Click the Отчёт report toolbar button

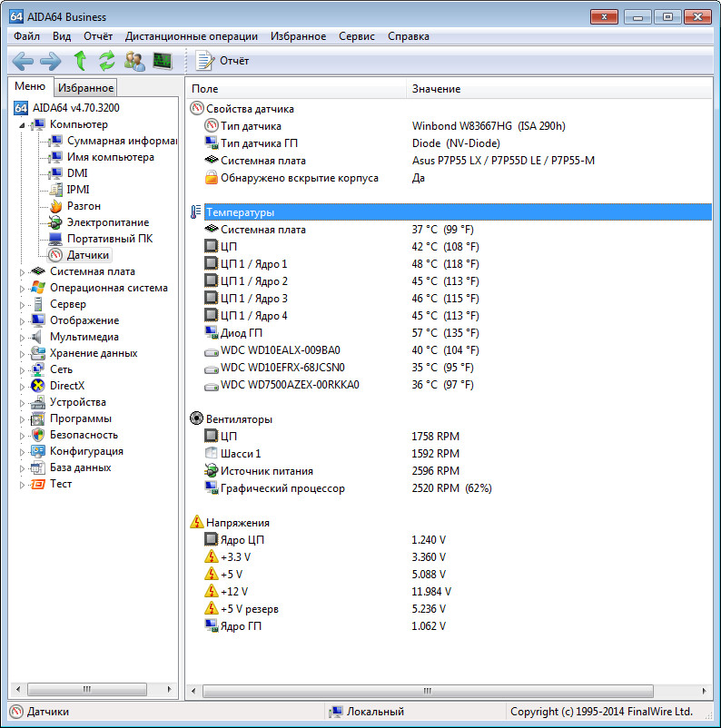click(x=222, y=61)
